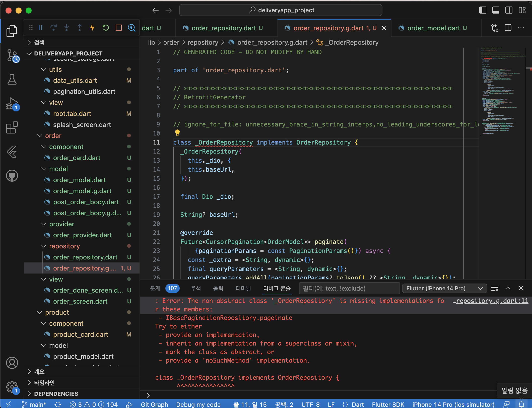The height and width of the screenshot is (408, 532).
Task: Open the GitHub view icon
Action: coord(12,176)
